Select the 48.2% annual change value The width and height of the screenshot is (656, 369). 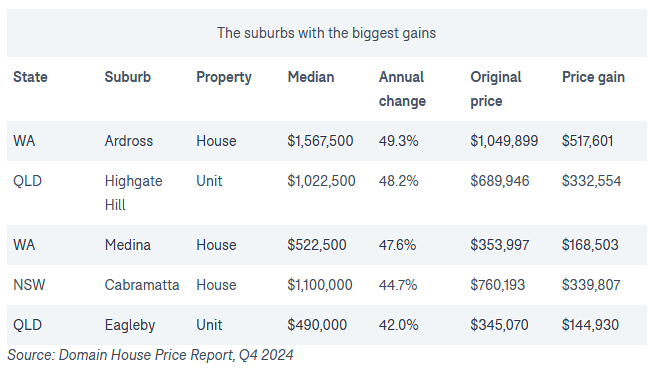click(399, 181)
